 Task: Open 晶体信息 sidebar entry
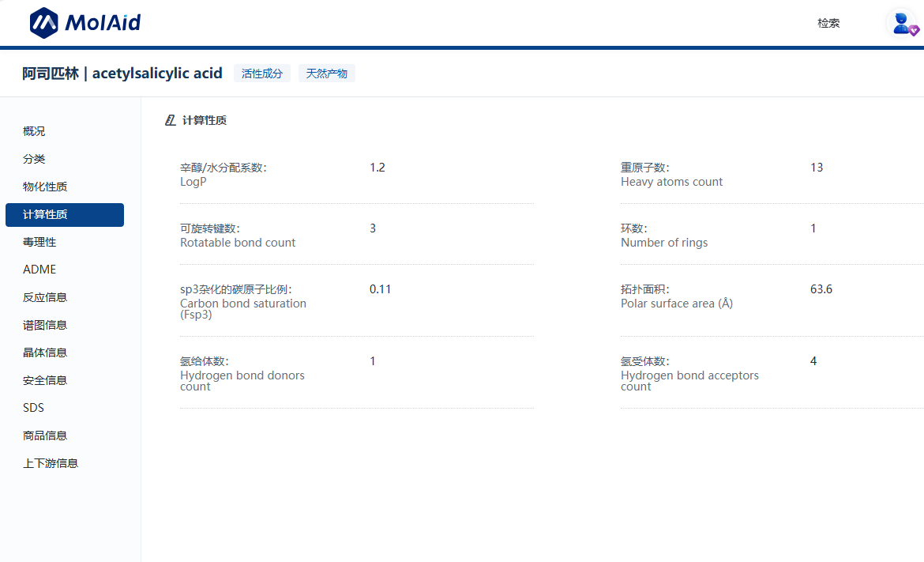pos(45,353)
